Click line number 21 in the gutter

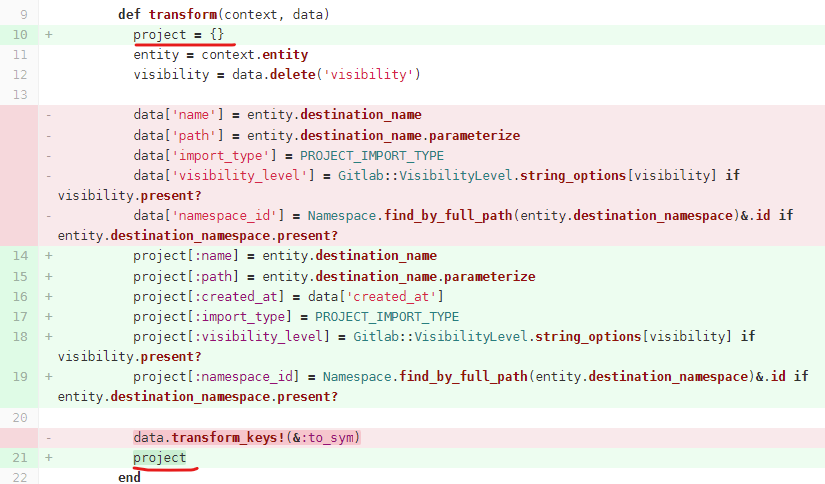21,458
